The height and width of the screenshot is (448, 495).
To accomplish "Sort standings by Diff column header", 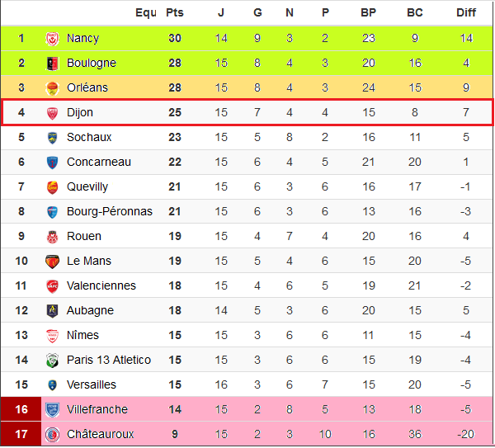I will 466,12.
